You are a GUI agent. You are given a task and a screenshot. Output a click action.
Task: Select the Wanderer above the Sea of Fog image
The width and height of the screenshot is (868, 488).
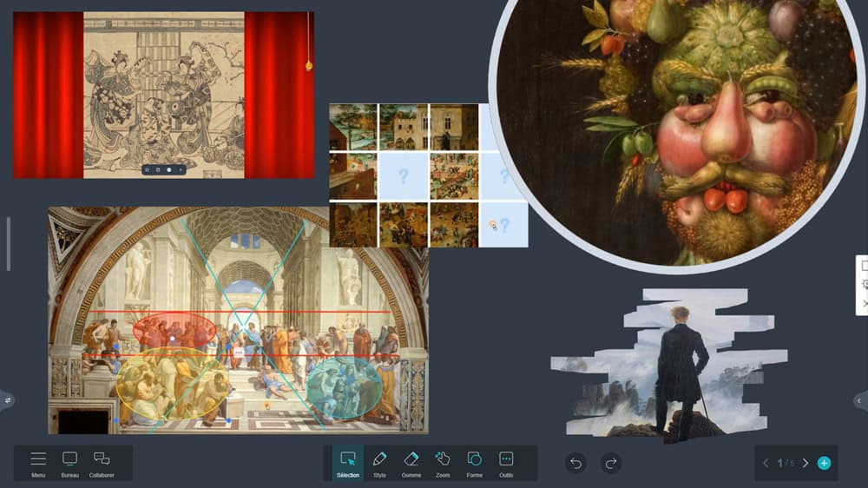668,366
